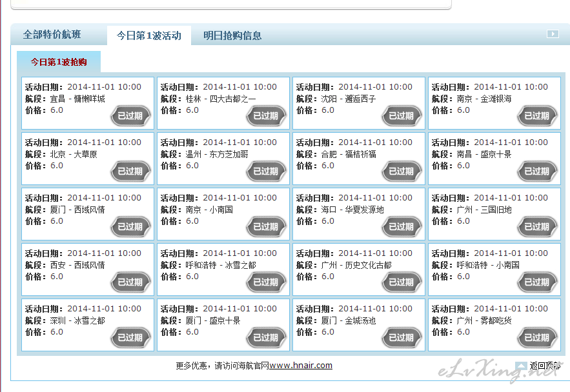Click the 已过期 stamp on the 深圳 - 冰雪之都 card

pos(130,338)
